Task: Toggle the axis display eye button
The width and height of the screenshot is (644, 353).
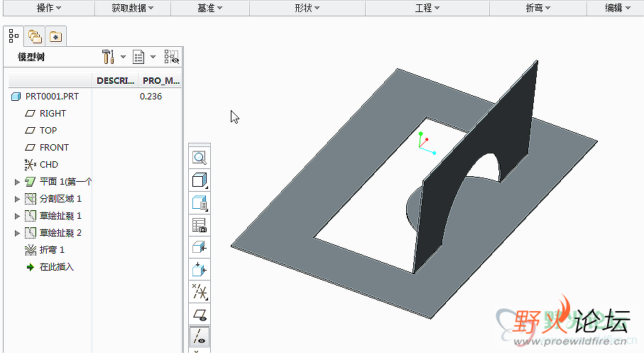Action: coord(200,337)
